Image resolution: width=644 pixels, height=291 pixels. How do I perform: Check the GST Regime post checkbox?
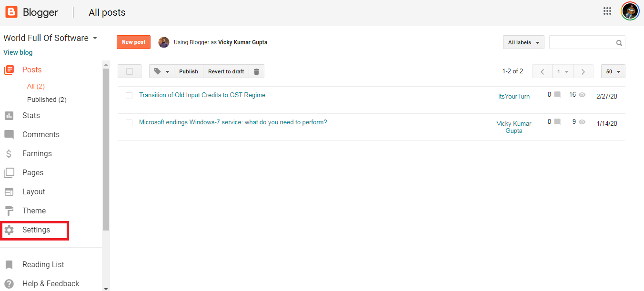(129, 96)
